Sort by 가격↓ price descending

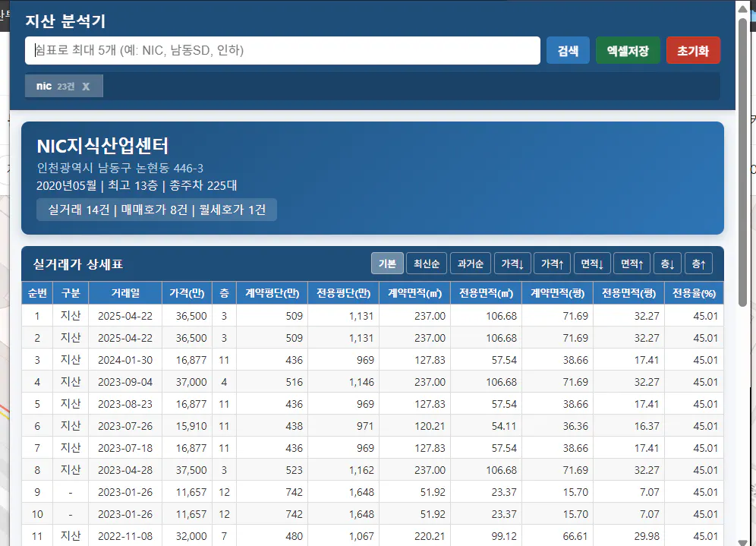[x=512, y=264]
